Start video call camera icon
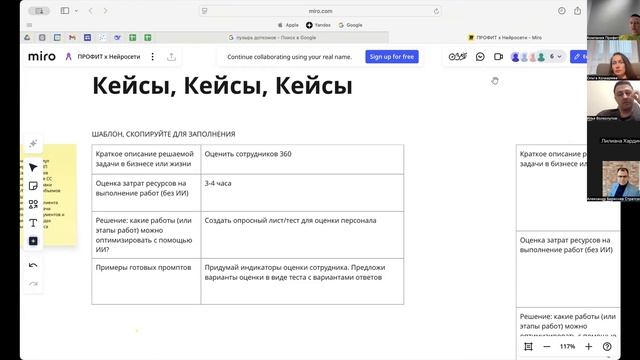 (x=498, y=57)
